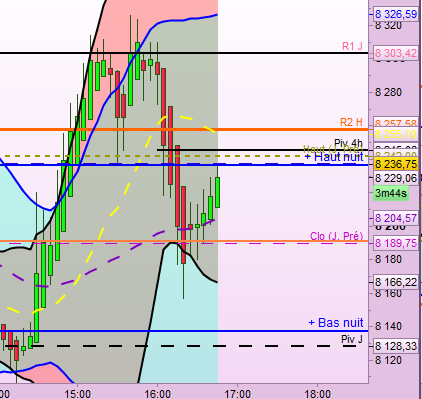Click the yellow 8 255,10 price tag
Viewport: 422px width, 399px height.
coord(395,134)
